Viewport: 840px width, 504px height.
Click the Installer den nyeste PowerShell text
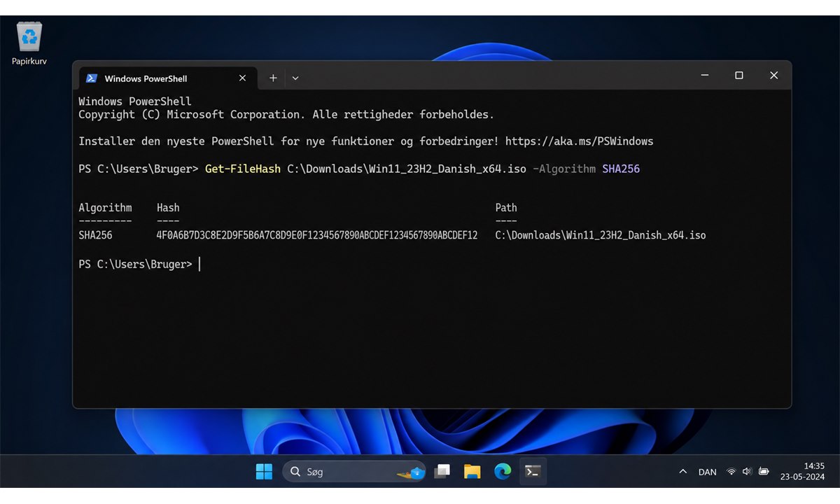(x=288, y=141)
